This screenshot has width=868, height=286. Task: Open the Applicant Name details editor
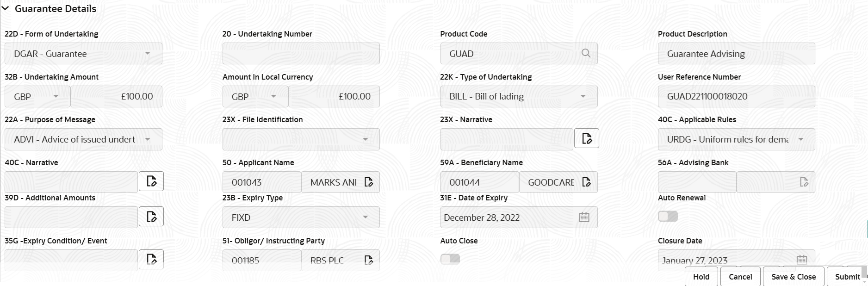[x=369, y=182]
